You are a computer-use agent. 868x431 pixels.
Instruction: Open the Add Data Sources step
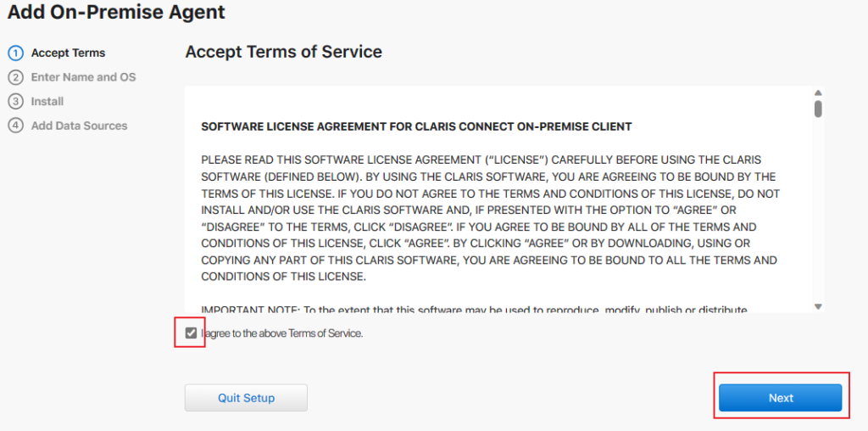tap(79, 126)
